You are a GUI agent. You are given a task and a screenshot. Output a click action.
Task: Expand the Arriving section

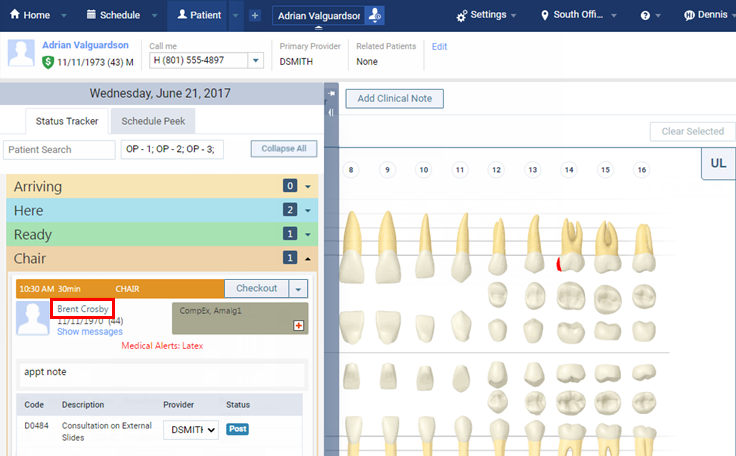coord(308,186)
